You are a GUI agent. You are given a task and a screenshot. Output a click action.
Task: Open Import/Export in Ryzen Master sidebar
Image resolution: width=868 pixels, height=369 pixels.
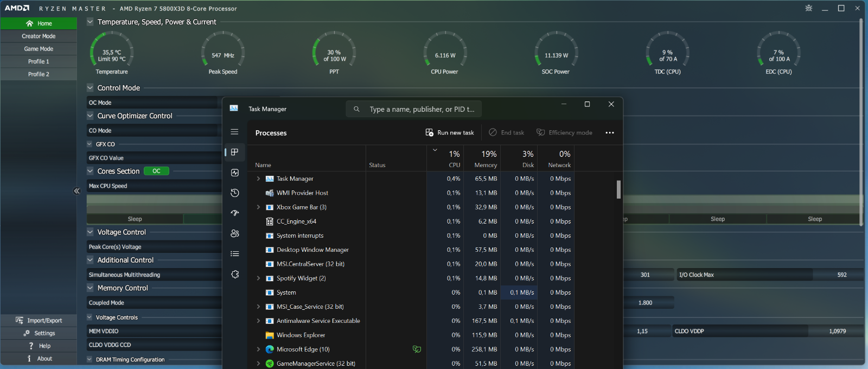[39, 320]
